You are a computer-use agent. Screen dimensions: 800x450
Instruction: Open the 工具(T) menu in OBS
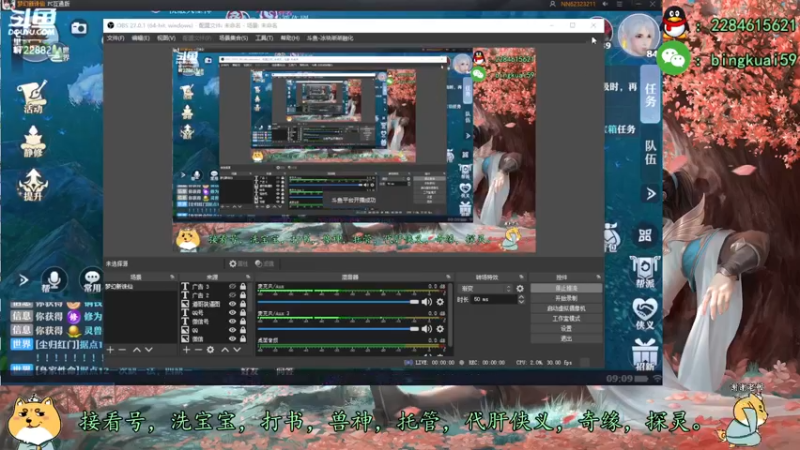click(264, 38)
